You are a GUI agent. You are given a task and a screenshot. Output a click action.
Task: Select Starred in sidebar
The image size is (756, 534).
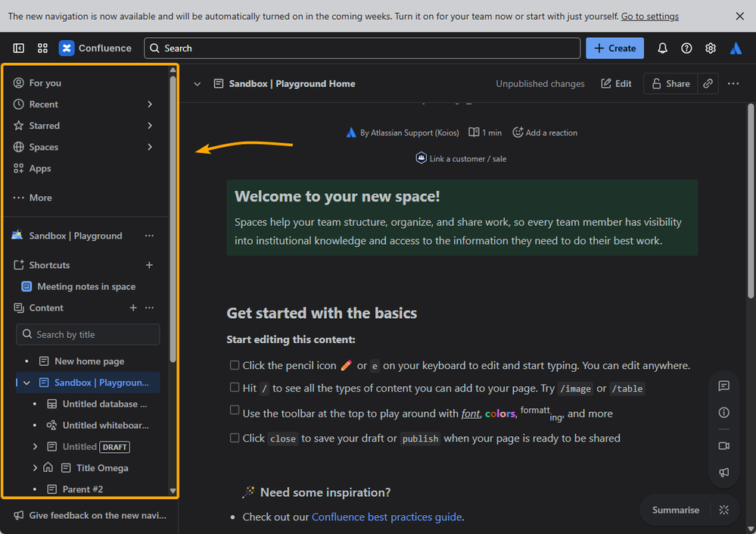tap(45, 126)
